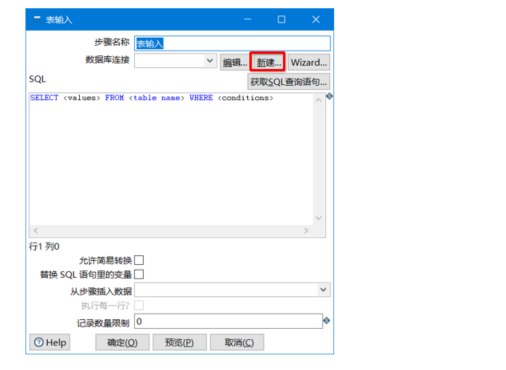The height and width of the screenshot is (370, 506).
Task: Click the WHERE keyword in SQL
Action: point(201,98)
